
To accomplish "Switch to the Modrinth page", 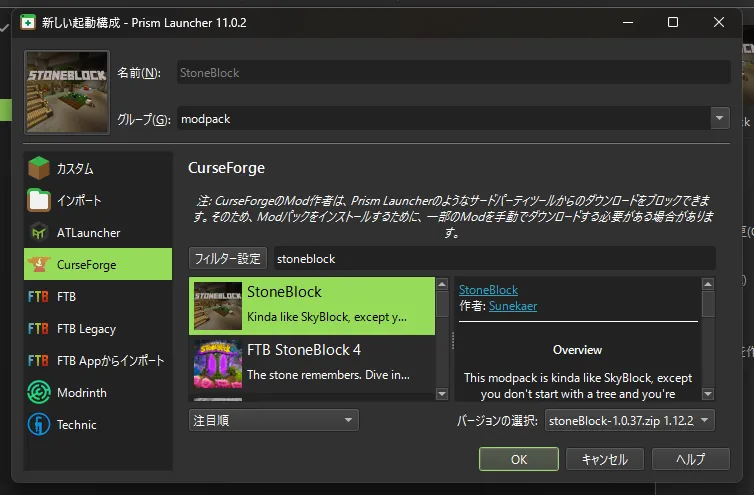I will pos(98,392).
